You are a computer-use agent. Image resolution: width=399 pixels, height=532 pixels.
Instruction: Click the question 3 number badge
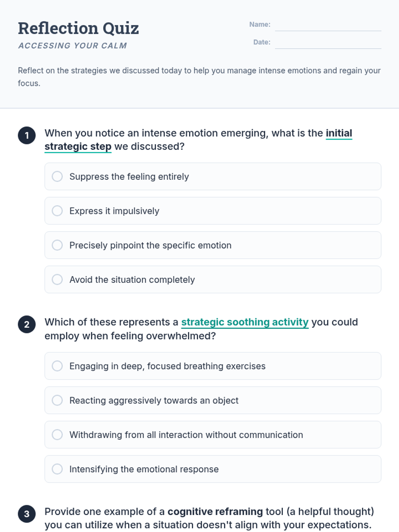point(27,514)
